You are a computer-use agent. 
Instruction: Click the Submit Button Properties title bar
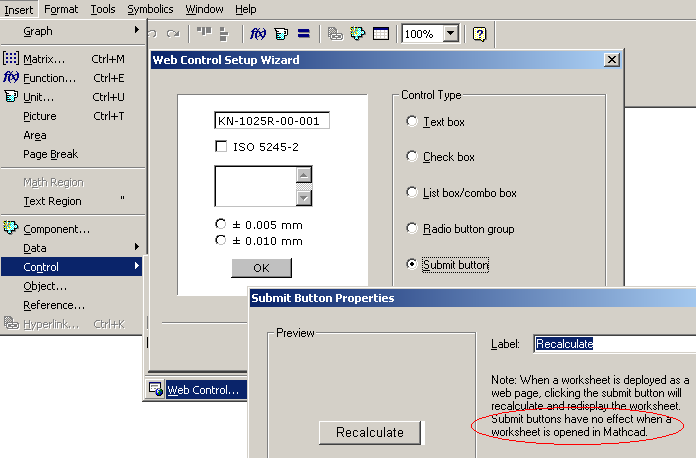point(472,298)
